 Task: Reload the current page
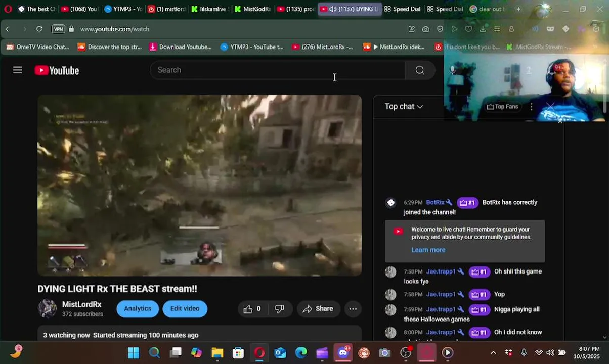click(39, 29)
